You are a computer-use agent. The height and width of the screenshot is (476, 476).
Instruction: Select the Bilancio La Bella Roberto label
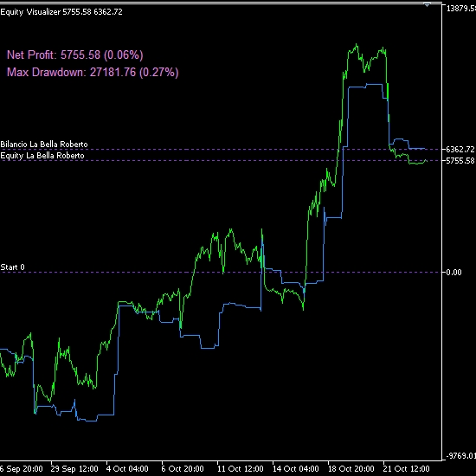tap(44, 145)
